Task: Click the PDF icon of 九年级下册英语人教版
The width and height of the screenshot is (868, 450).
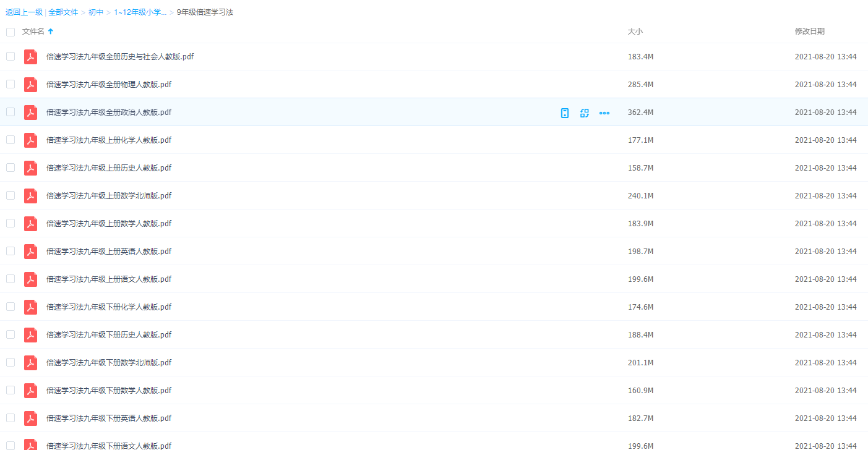Action: [30, 418]
